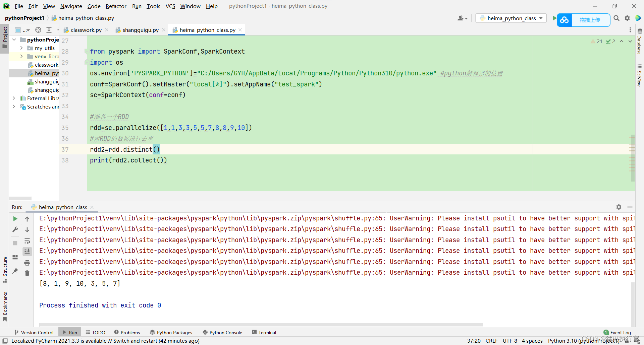Click the Run green play icon in top toolbar
The height and width of the screenshot is (345, 644).
(x=554, y=18)
